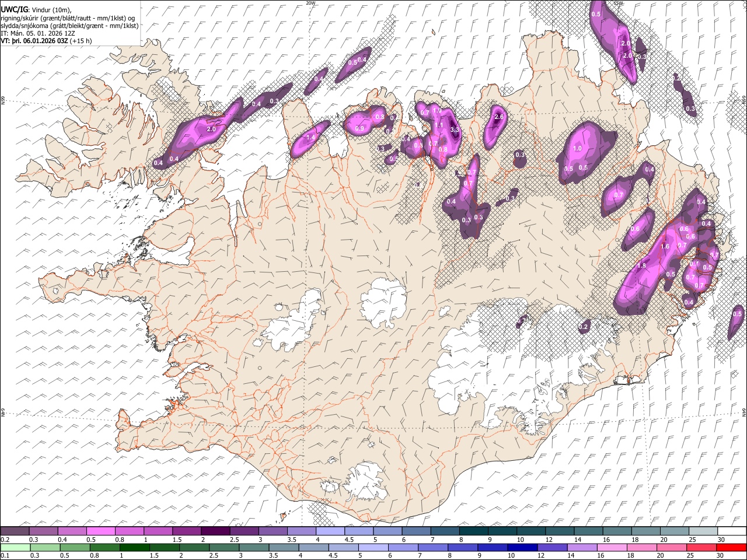Click the lower legend swatch between 4 and 4.5
The height and width of the screenshot is (560, 747).
pyautogui.click(x=314, y=547)
